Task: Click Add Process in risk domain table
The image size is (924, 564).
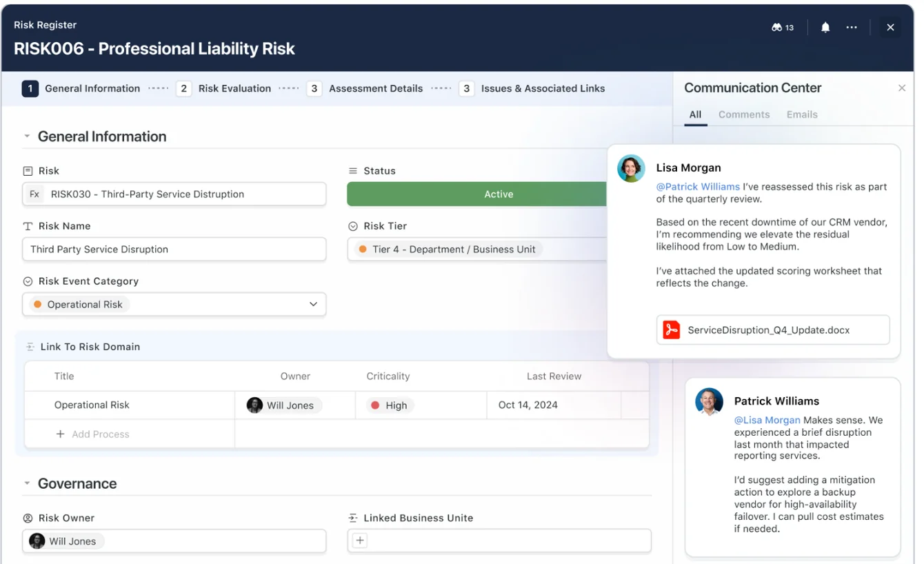Action: 93,434
